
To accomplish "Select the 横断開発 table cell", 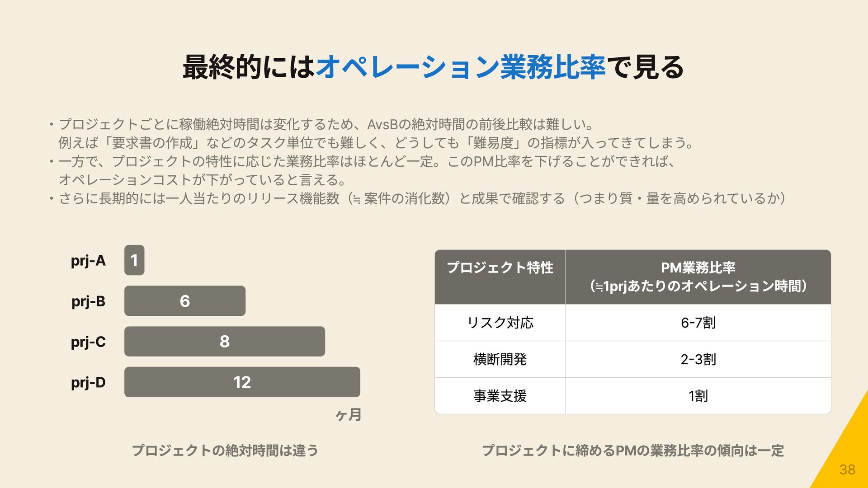I will 500,359.
